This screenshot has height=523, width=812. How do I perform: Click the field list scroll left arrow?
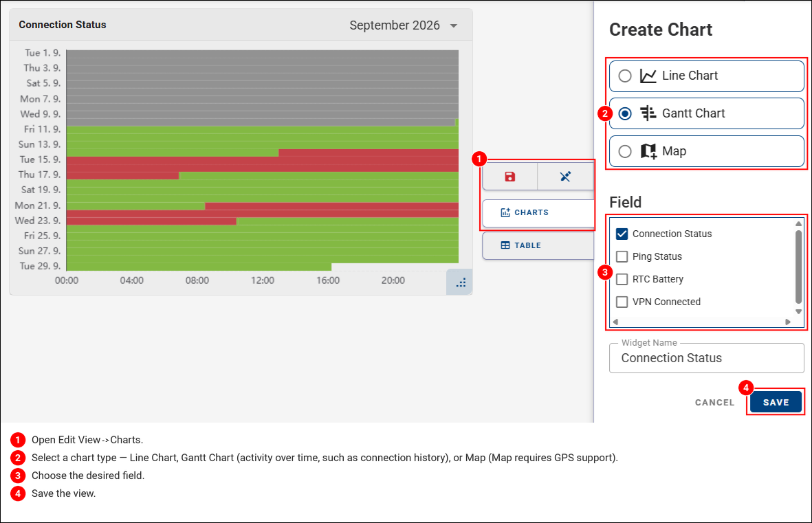click(615, 322)
